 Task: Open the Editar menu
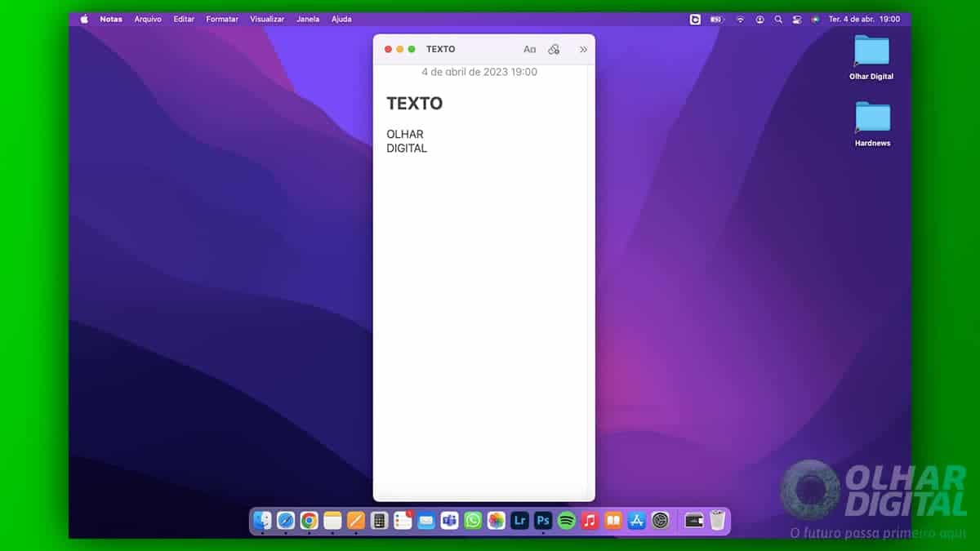(184, 19)
